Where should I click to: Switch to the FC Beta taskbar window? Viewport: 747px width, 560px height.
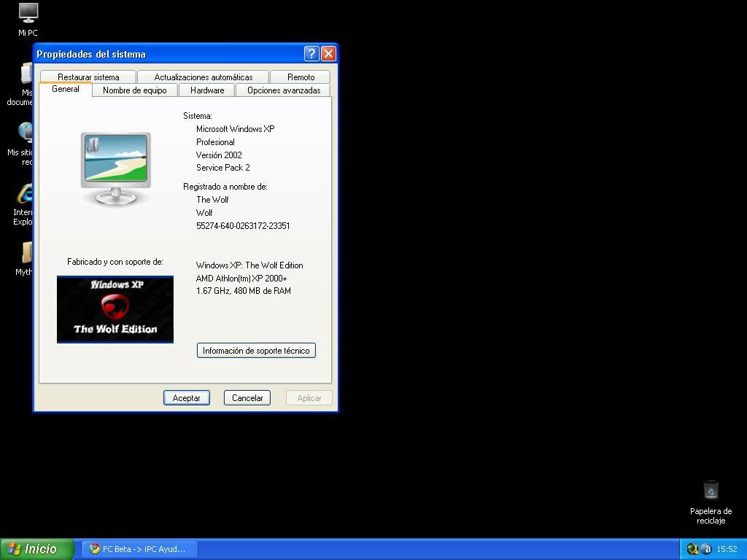(139, 549)
